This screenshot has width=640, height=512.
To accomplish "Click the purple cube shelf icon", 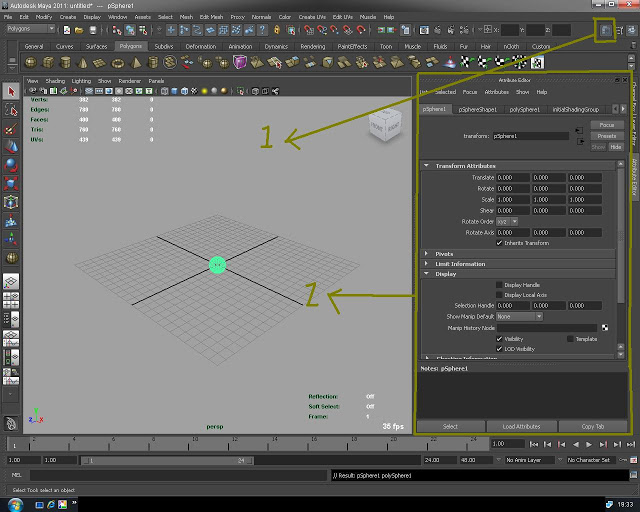I will tap(240, 62).
